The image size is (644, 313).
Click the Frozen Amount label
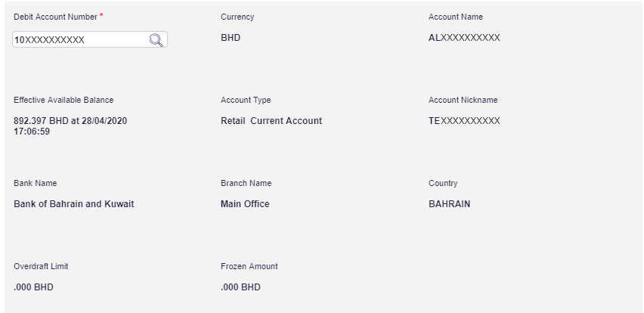[x=249, y=266]
